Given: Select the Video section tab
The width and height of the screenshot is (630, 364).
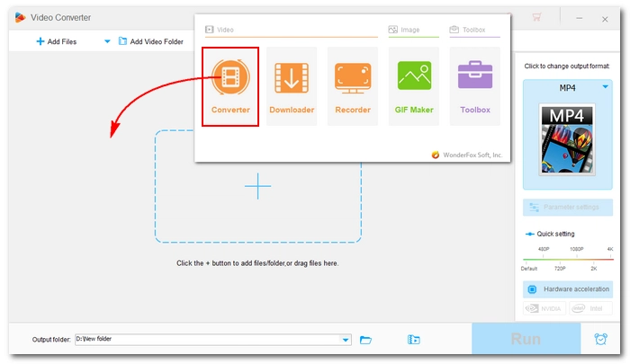Looking at the screenshot, I should point(220,30).
